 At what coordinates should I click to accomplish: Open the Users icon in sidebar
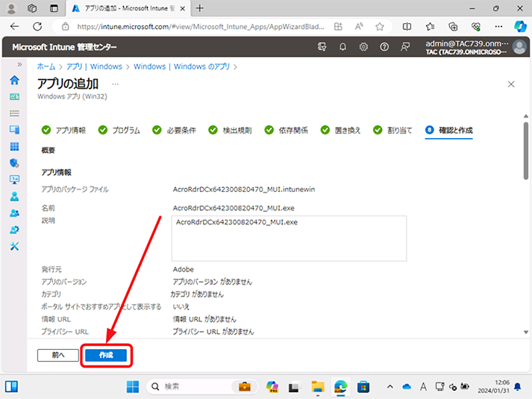coord(14,196)
